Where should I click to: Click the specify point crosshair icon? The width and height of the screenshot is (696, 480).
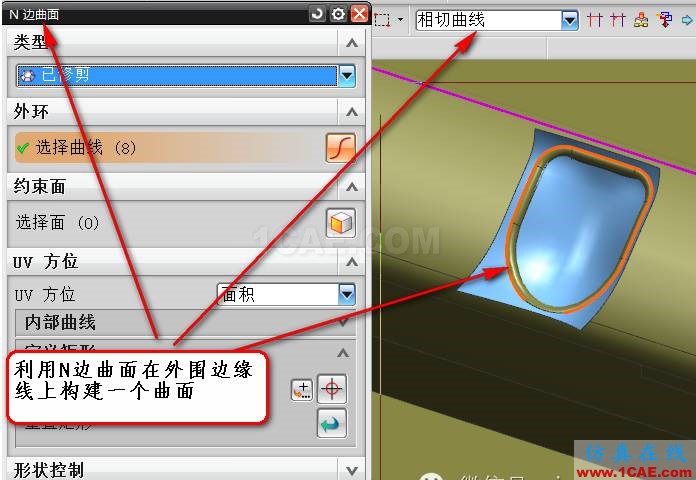coord(332,389)
